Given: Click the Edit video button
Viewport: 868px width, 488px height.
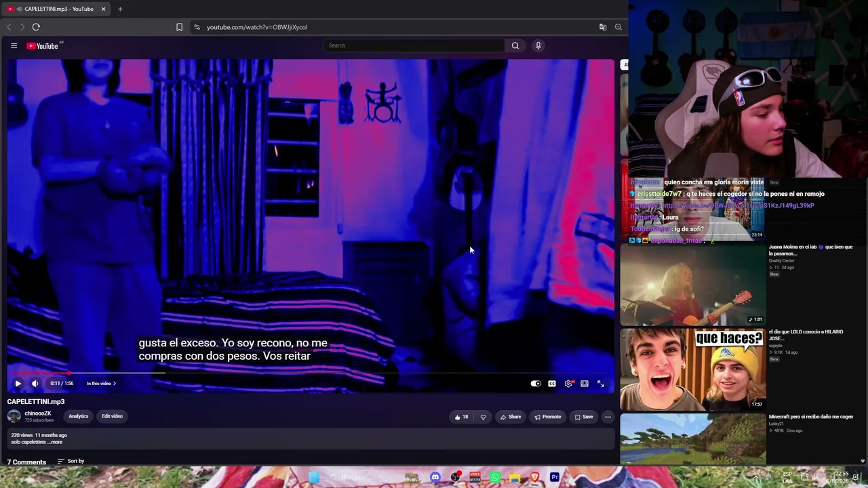Looking at the screenshot, I should coord(112,416).
